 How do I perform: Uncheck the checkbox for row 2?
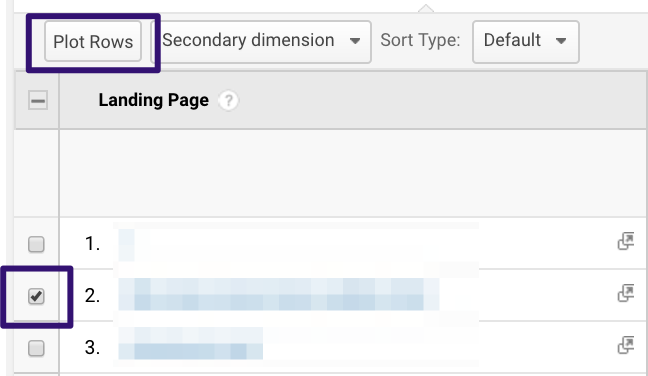(36, 296)
